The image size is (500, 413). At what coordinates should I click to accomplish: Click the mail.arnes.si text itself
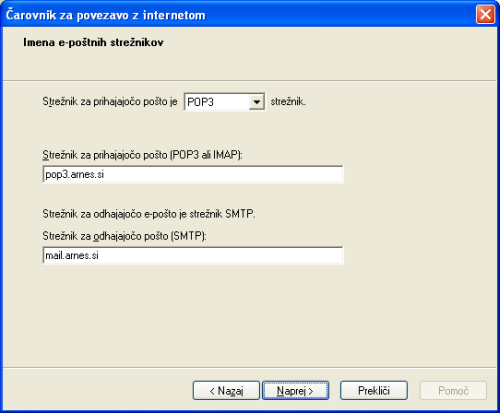click(x=72, y=256)
